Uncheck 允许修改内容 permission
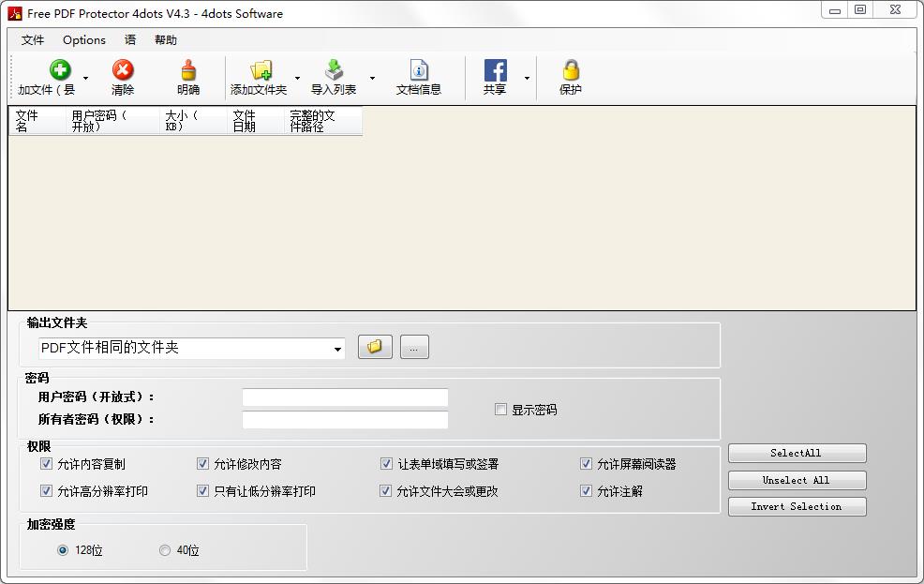Image resolution: width=924 pixels, height=584 pixels. [x=202, y=464]
